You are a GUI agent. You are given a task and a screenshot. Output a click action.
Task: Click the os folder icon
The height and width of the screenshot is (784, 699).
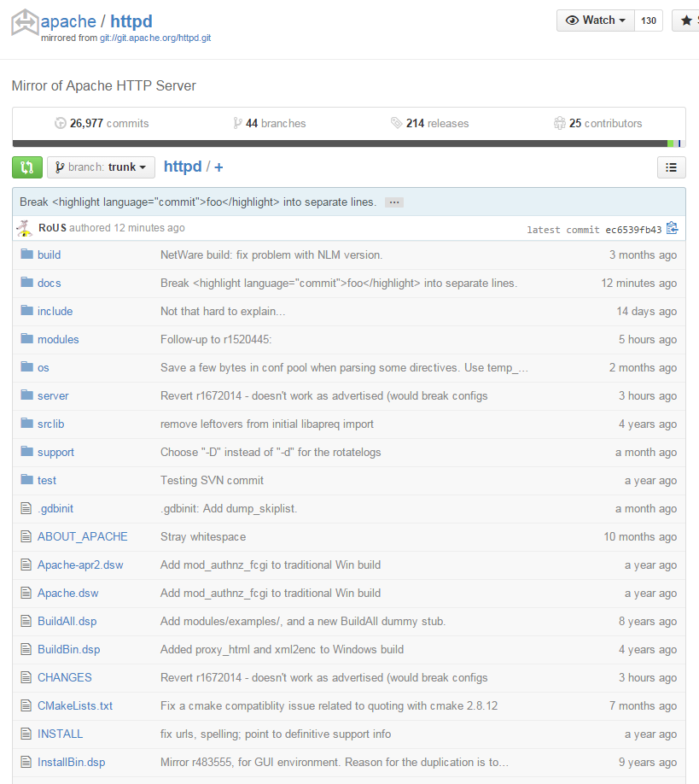(27, 366)
